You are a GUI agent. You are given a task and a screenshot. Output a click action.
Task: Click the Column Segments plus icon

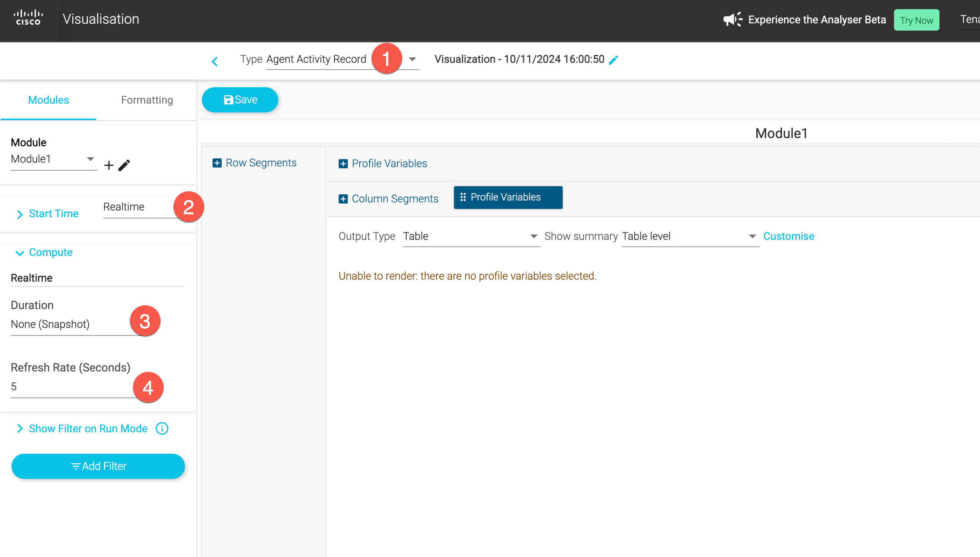pyautogui.click(x=343, y=199)
